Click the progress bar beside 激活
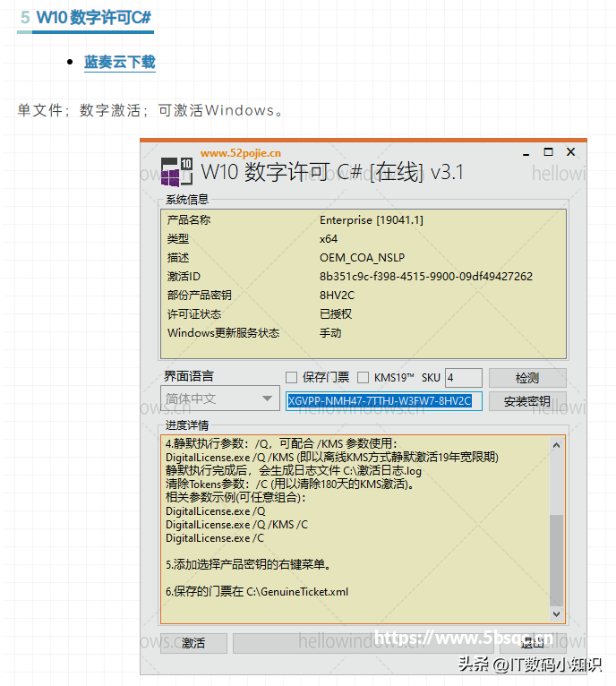This screenshot has width=616, height=686. click(x=364, y=643)
